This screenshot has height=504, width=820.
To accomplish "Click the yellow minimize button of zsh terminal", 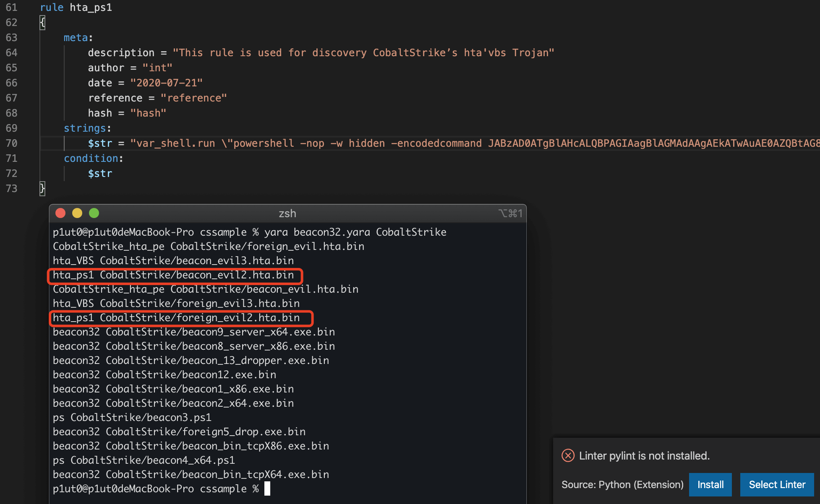I will tap(77, 213).
